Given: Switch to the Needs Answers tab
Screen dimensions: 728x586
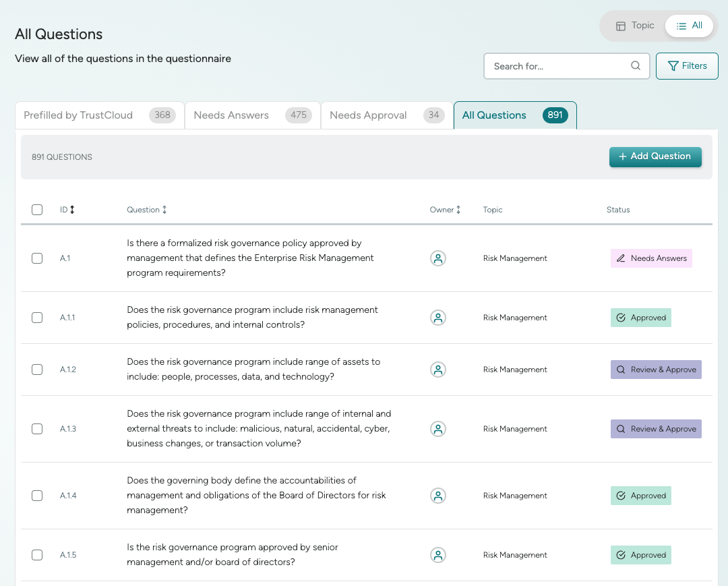Looking at the screenshot, I should [x=232, y=115].
